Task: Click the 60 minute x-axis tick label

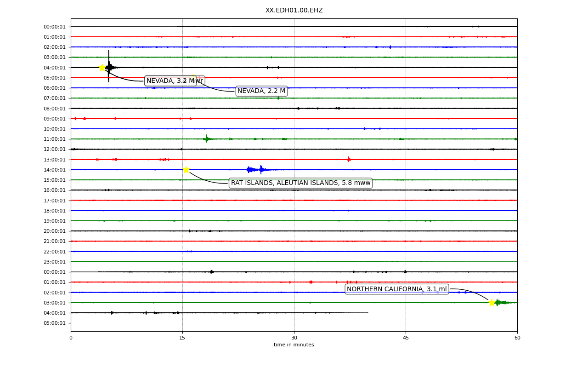Action: [x=517, y=338]
